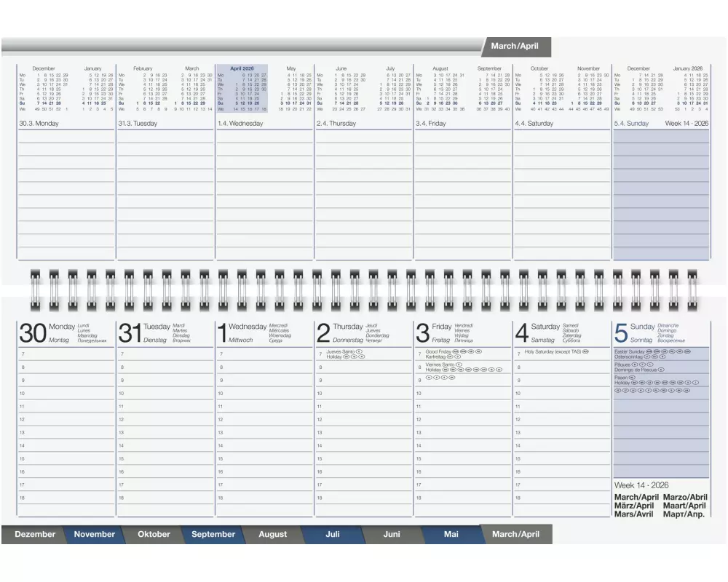
Task: Select the 14 o'clock row under Tuesday 31
Action: 166,445
